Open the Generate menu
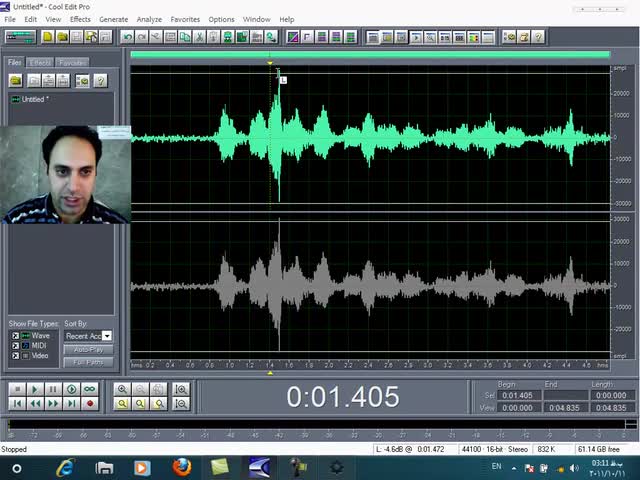 click(113, 19)
